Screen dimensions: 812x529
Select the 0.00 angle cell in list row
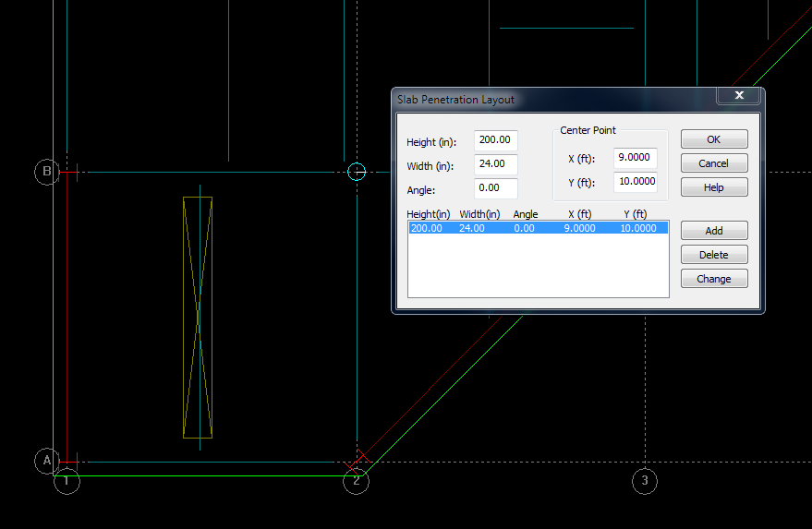[x=524, y=228]
